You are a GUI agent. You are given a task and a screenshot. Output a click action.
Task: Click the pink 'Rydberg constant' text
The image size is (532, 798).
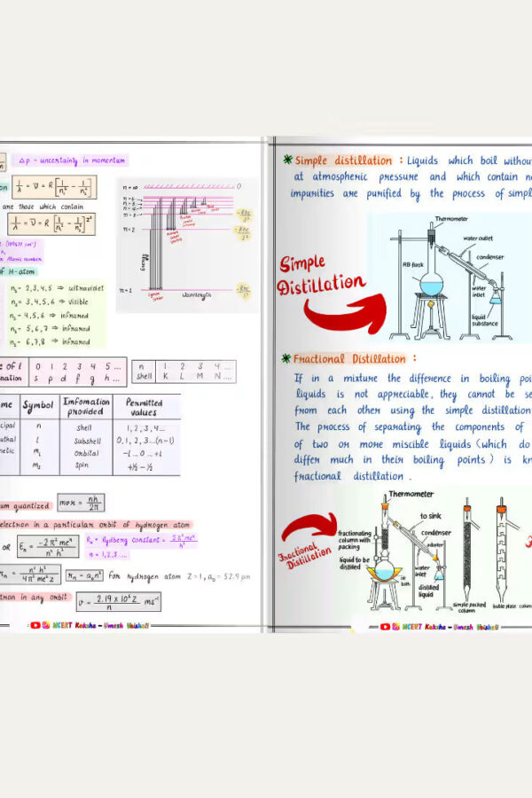click(x=141, y=541)
